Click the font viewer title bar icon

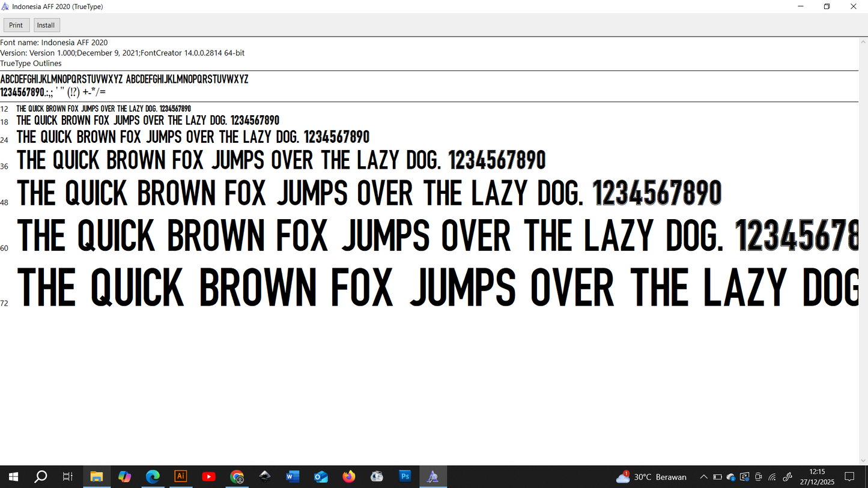(x=5, y=7)
